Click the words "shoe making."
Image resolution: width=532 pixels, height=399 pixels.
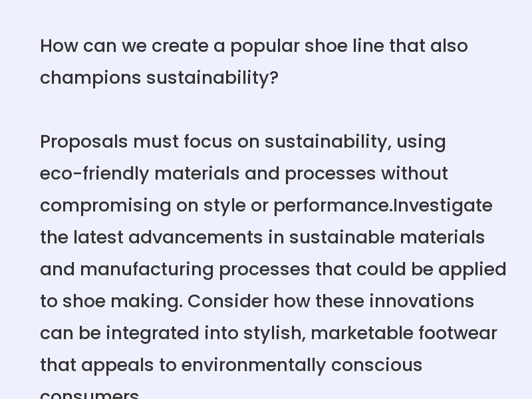tap(122, 301)
